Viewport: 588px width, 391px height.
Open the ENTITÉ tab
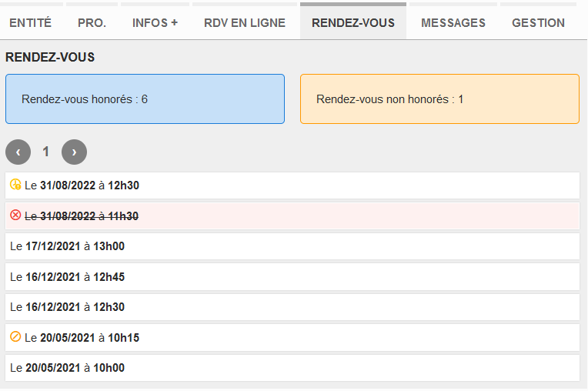coord(30,23)
